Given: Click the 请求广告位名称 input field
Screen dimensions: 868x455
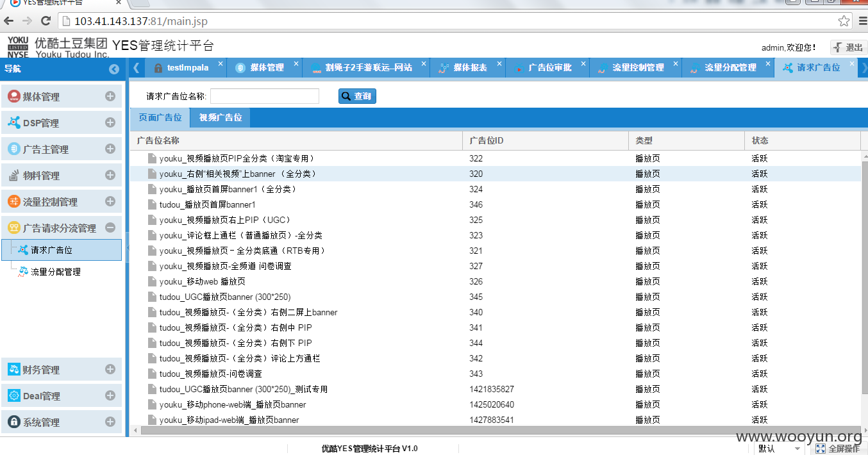Looking at the screenshot, I should tap(265, 96).
